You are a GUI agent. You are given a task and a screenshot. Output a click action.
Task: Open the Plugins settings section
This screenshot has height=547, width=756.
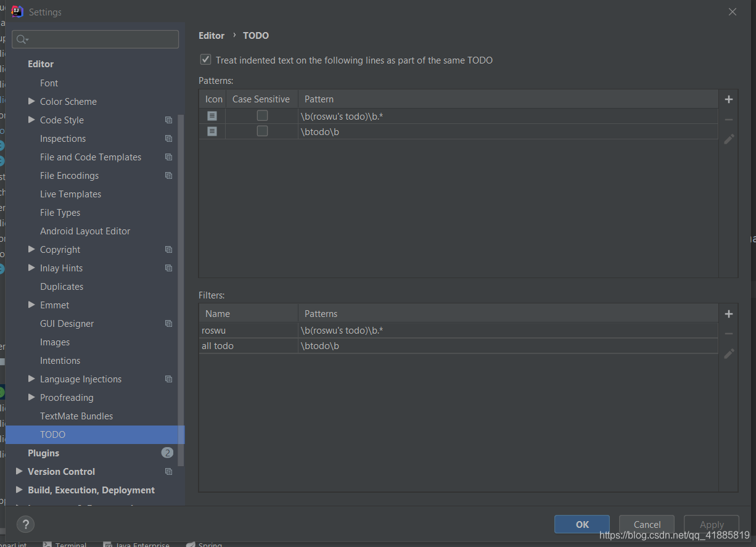pyautogui.click(x=43, y=453)
